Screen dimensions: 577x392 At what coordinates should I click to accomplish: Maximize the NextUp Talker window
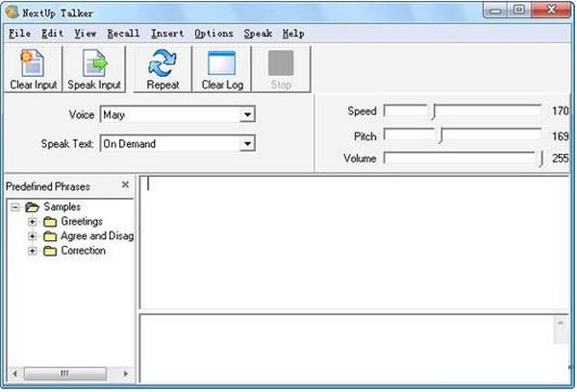pyautogui.click(x=519, y=11)
